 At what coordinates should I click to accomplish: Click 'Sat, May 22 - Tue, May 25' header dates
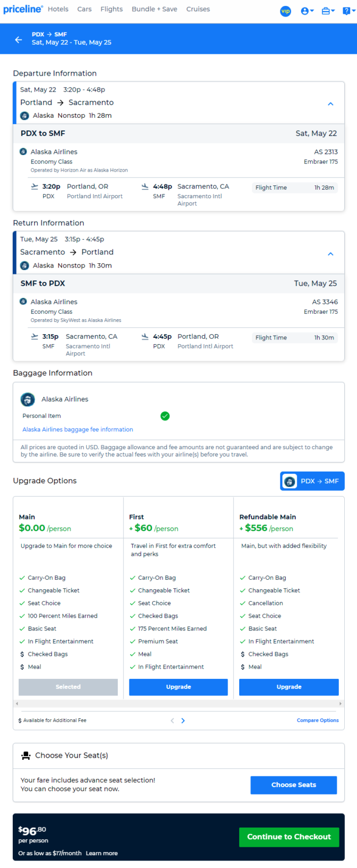(x=71, y=43)
